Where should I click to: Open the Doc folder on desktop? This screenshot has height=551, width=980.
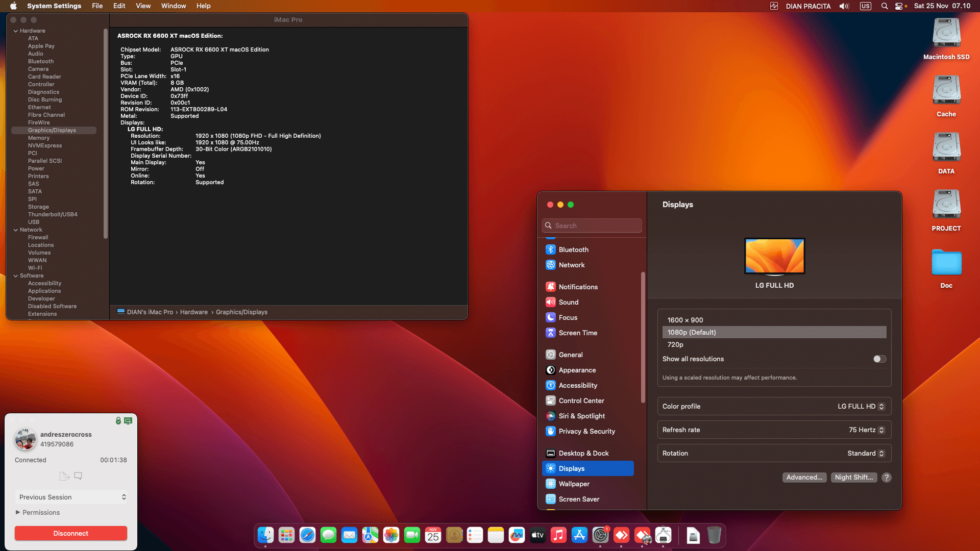[x=946, y=268]
